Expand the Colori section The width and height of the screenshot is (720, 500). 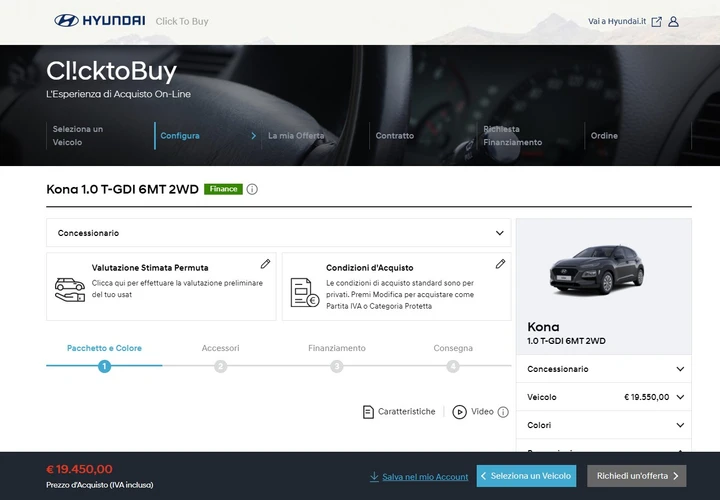click(604, 425)
